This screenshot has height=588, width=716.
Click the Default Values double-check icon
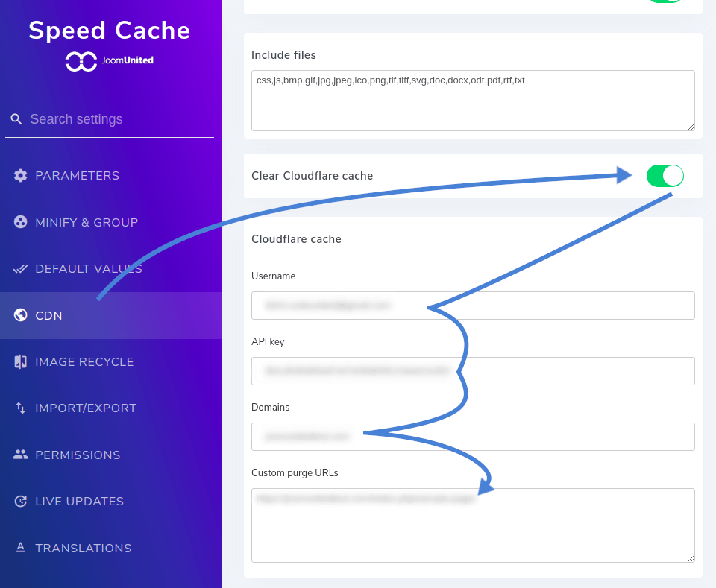coord(21,269)
